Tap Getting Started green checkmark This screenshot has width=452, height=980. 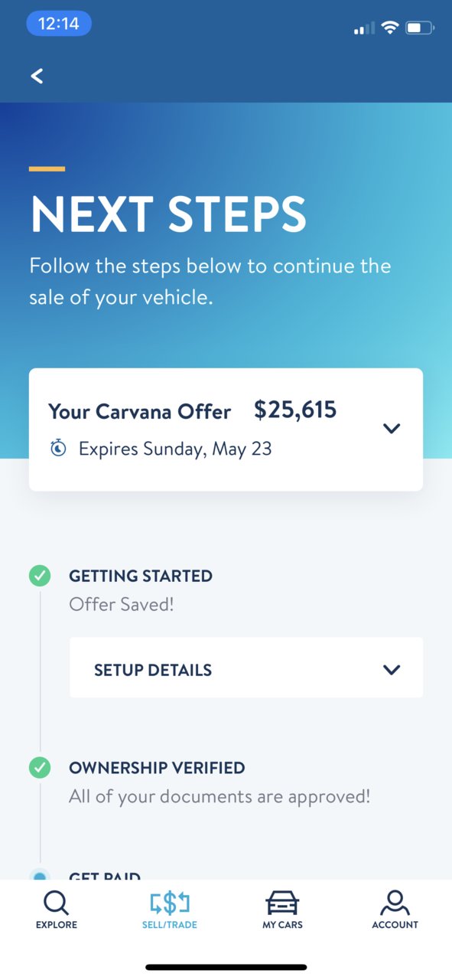(x=40, y=576)
